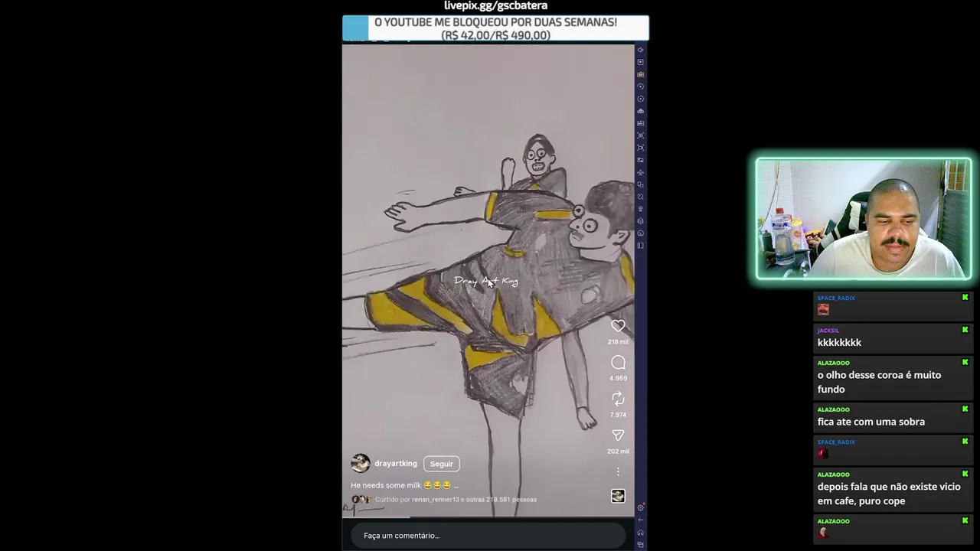
Task: Click the rotate screen icon in sidebar
Action: click(x=640, y=196)
